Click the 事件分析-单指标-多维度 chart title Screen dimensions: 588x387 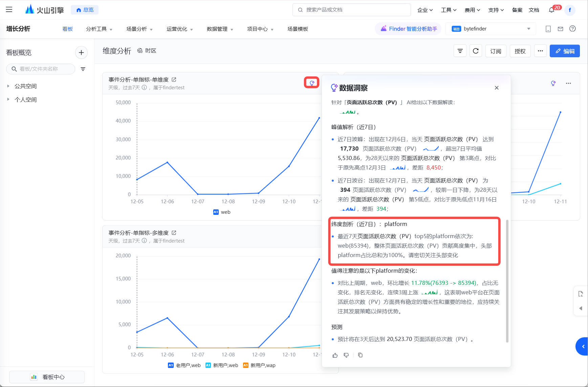[x=138, y=233]
